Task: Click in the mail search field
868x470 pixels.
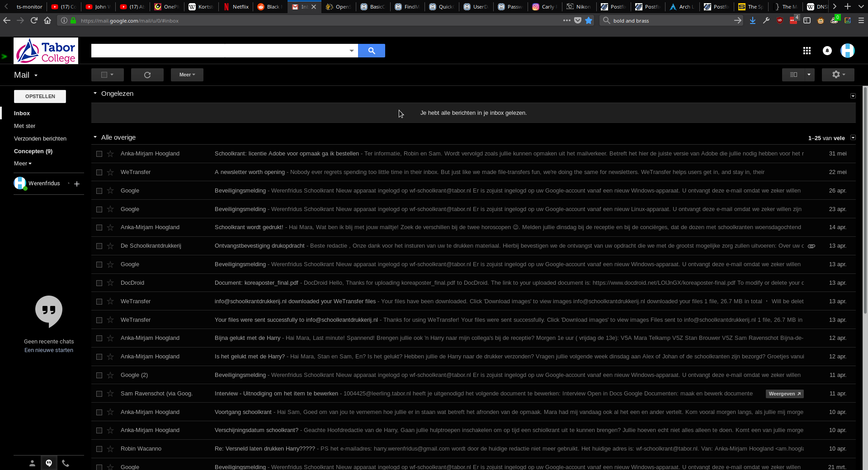Action: coord(219,51)
